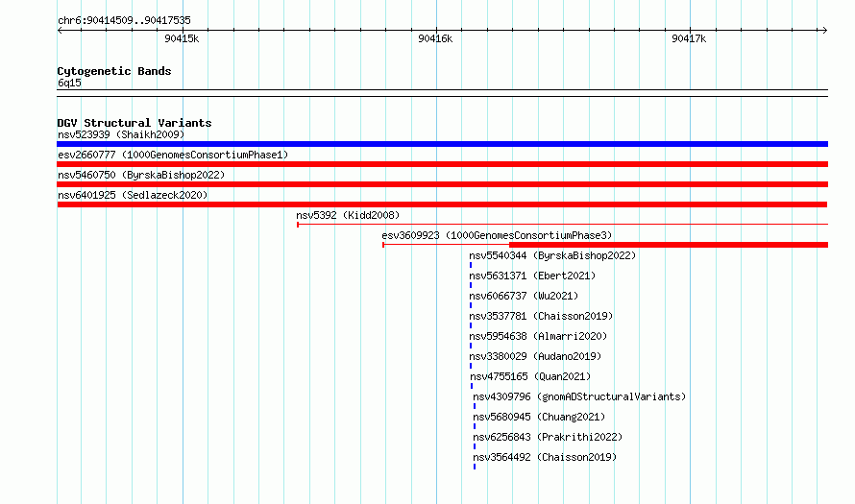Open the nsv6401925 (Sedlazeck2020) label

pyautogui.click(x=133, y=195)
